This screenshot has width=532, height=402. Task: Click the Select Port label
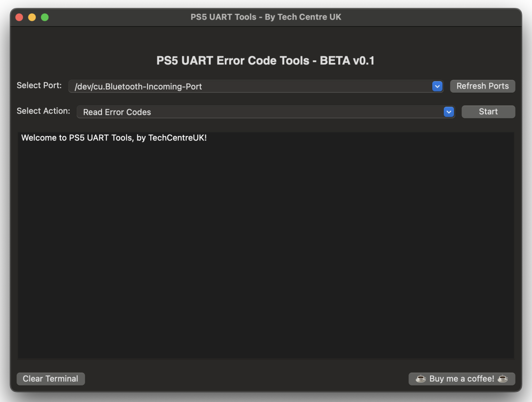(x=39, y=85)
